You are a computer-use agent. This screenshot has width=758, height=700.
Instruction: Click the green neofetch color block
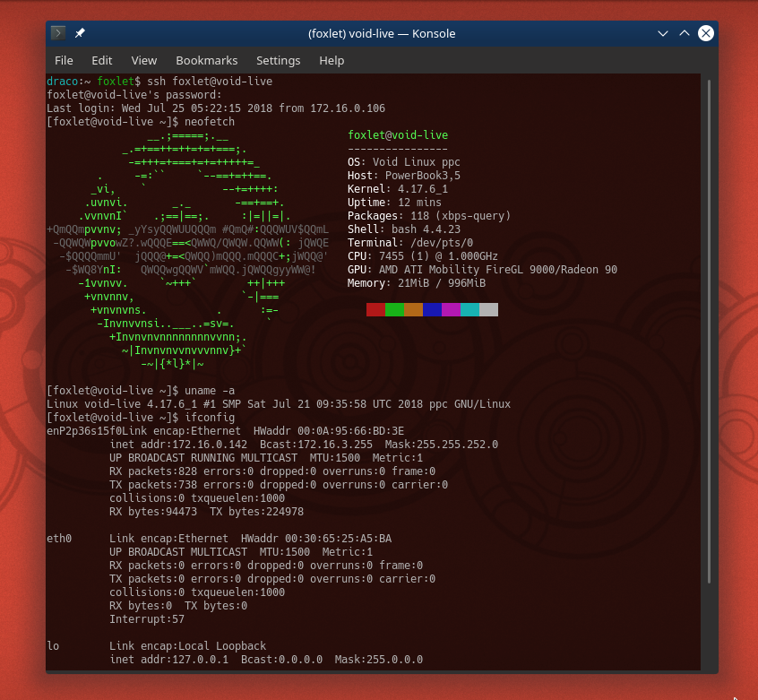point(394,309)
